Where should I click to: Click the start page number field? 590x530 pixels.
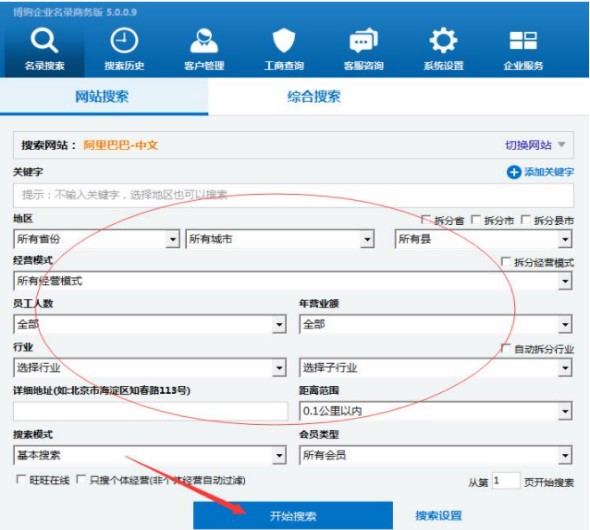click(x=506, y=481)
